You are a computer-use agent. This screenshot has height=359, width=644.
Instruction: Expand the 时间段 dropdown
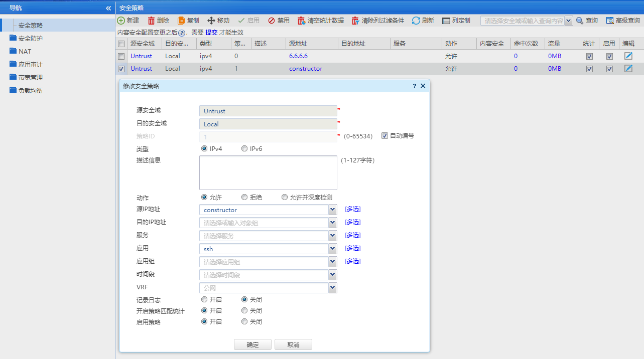click(x=332, y=275)
